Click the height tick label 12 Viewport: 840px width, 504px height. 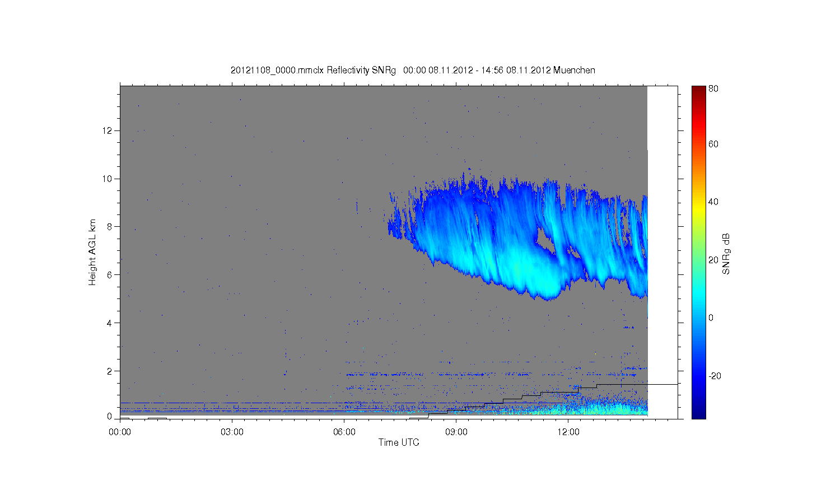click(108, 130)
